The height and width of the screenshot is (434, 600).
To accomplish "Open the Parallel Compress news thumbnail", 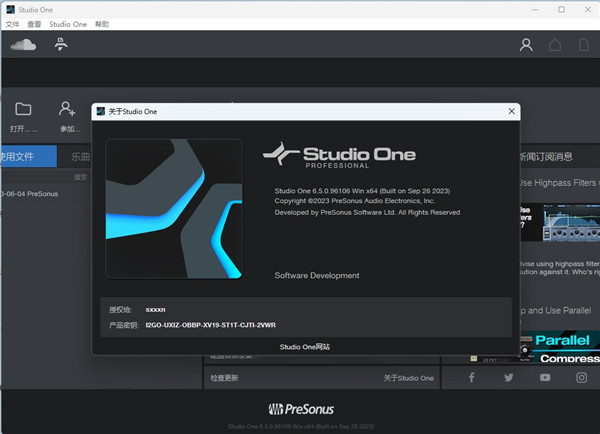I will [x=559, y=347].
